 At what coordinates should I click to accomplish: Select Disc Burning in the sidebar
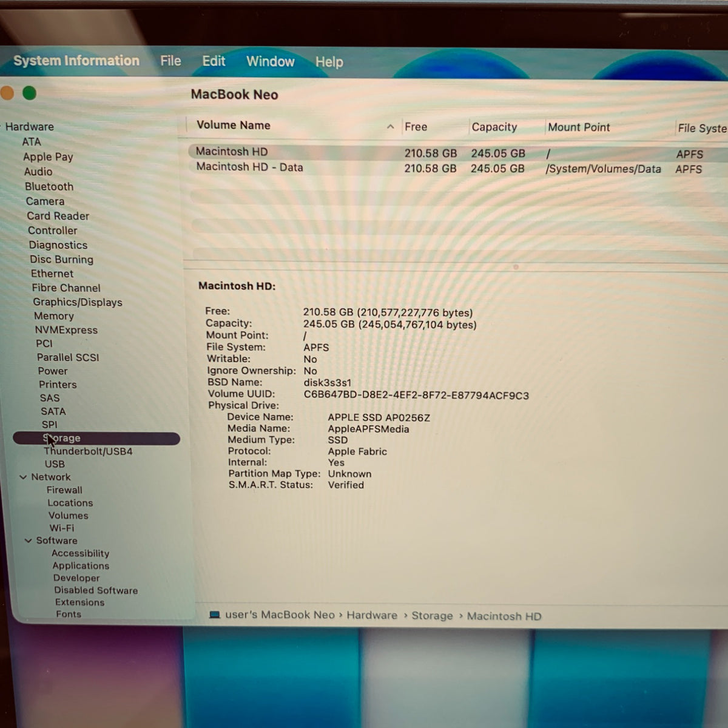point(62,260)
